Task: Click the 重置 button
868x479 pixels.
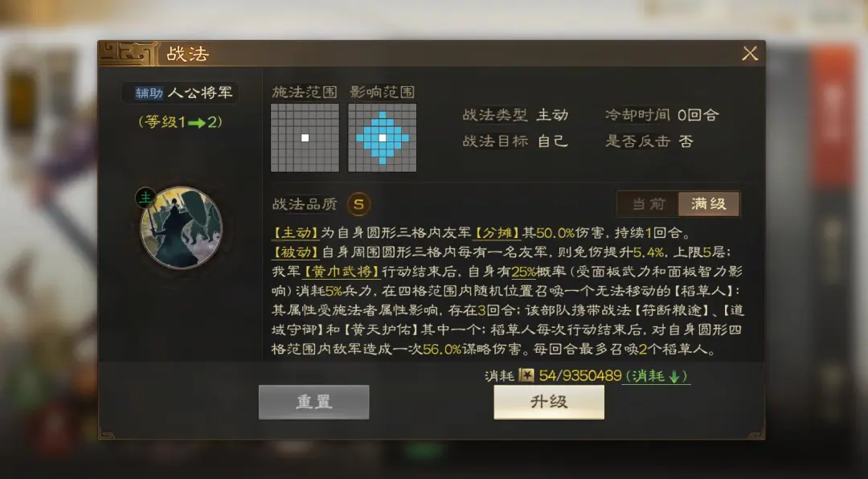Action: (x=314, y=402)
